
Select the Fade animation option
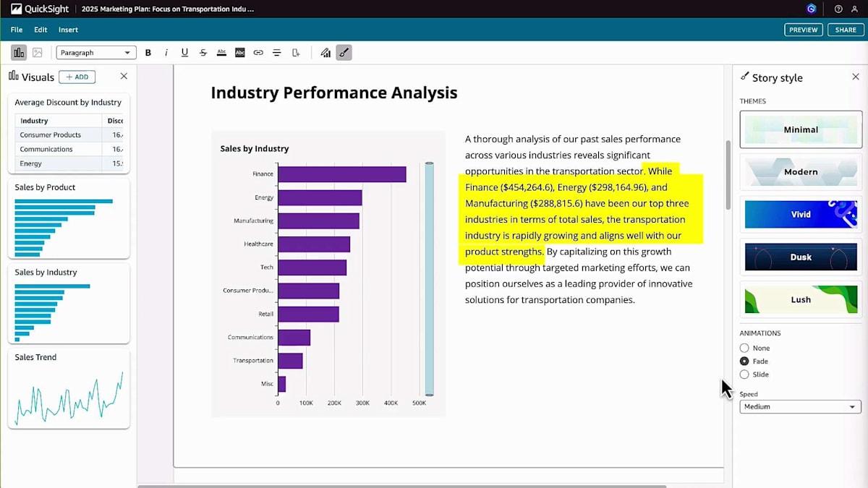click(x=744, y=361)
